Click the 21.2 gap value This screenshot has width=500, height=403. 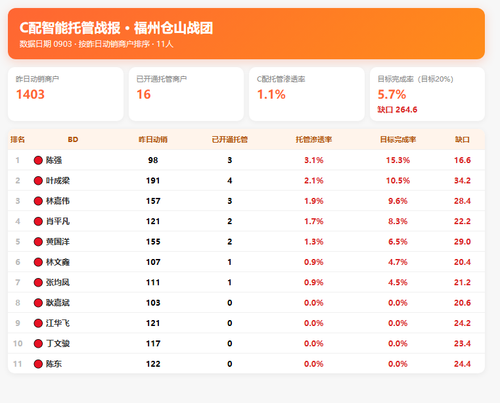pos(462,282)
